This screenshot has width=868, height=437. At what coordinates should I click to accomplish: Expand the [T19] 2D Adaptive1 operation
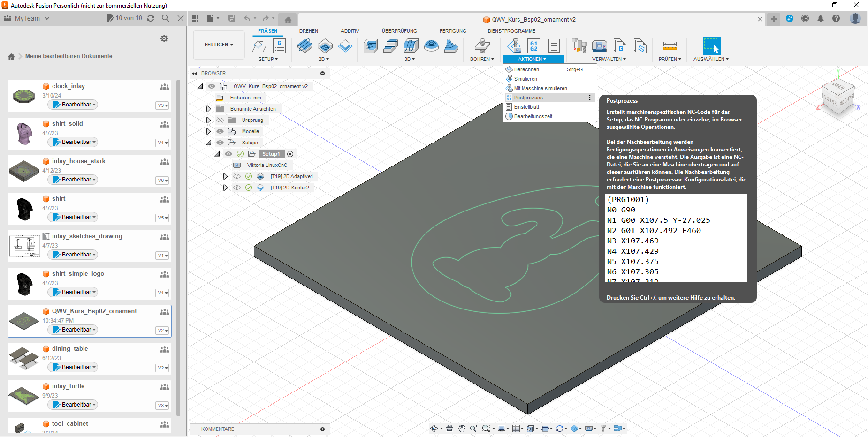(225, 176)
